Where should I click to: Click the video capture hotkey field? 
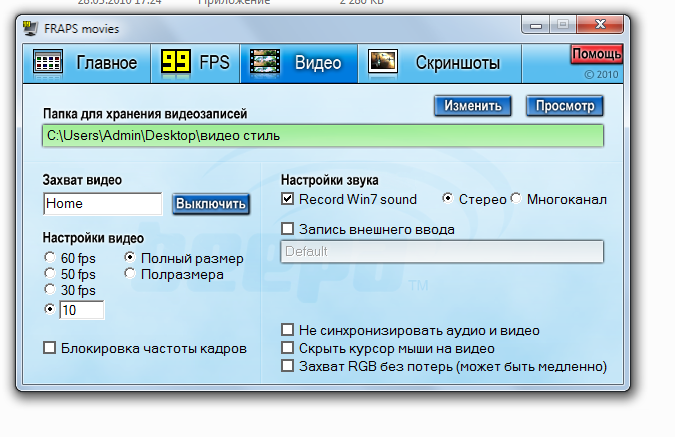(102, 204)
